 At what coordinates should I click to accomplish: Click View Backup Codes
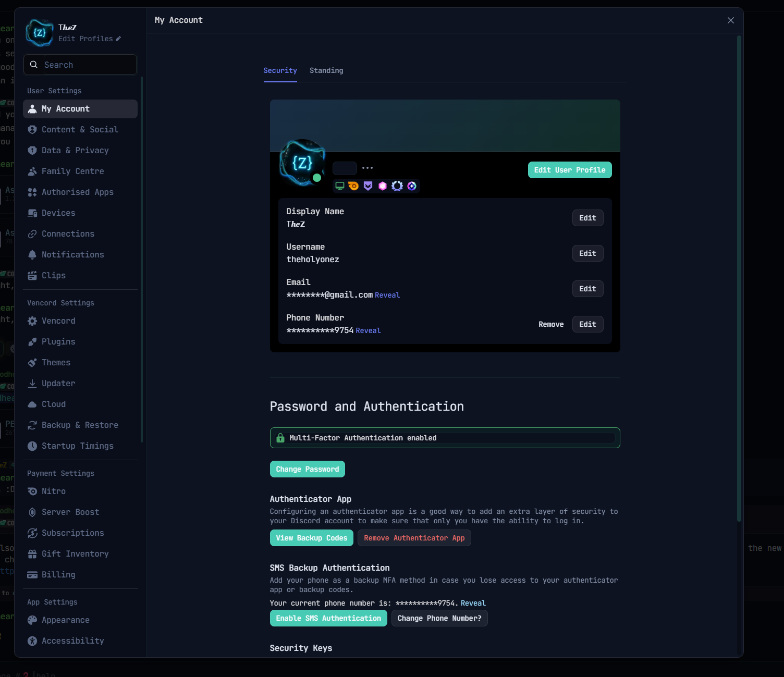click(x=312, y=538)
